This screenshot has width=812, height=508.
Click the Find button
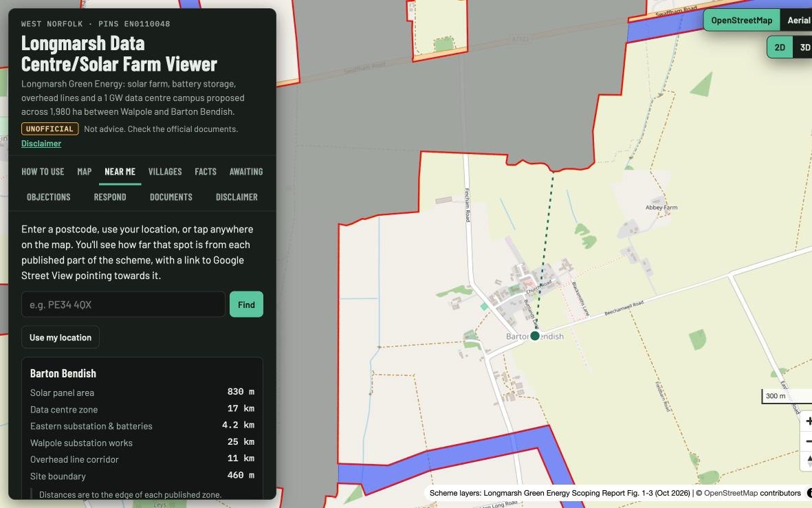coord(247,305)
